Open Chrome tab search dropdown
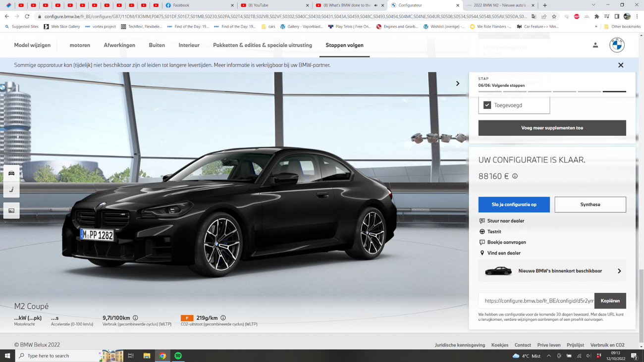 pos(593,5)
